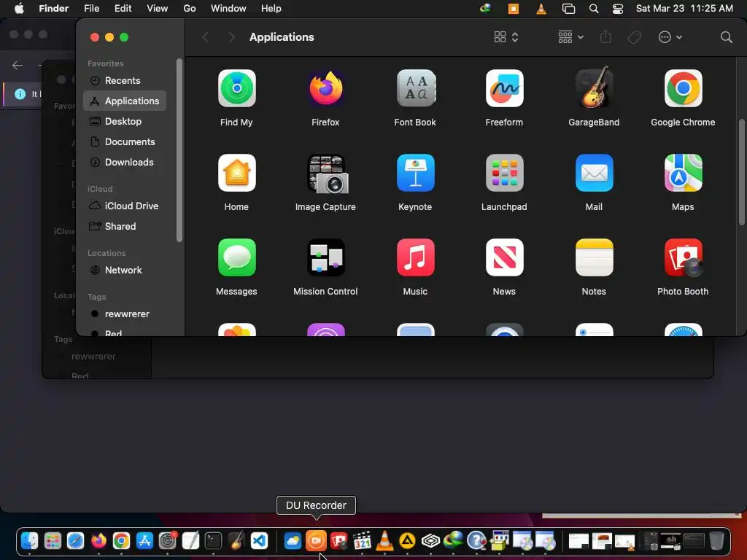Click the Finder icon in the Dock
The height and width of the screenshot is (560, 747).
[29, 540]
